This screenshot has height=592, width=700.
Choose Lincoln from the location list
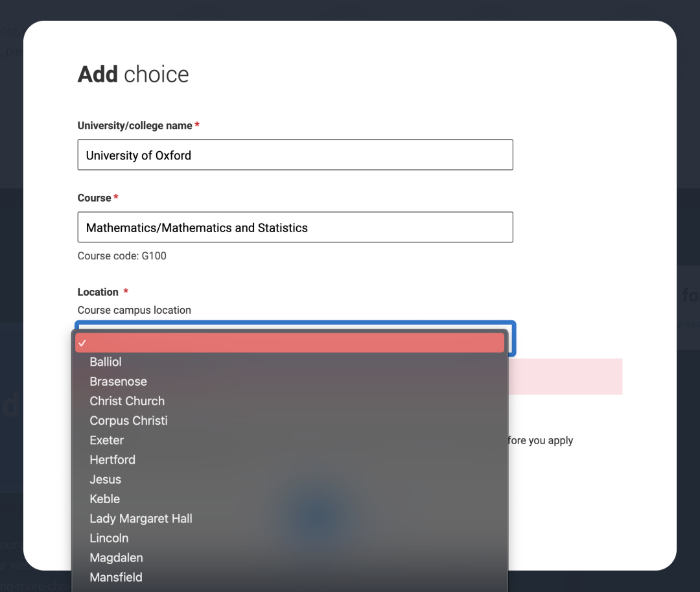pos(290,538)
